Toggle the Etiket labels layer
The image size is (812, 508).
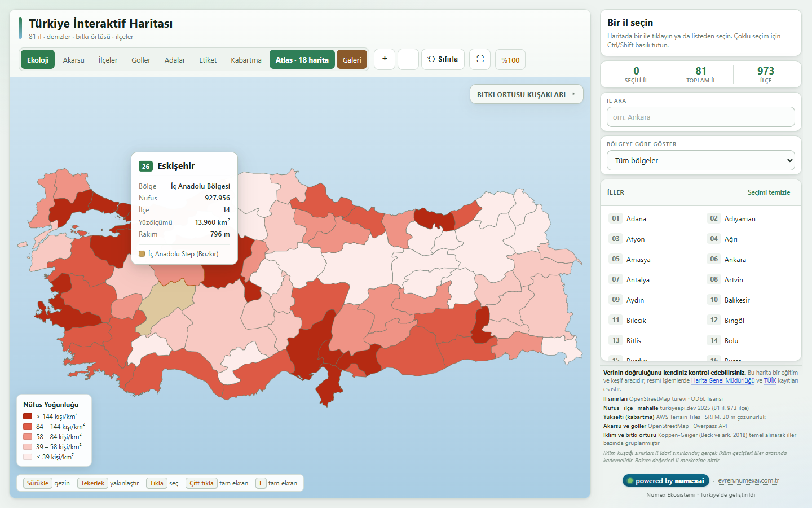pyautogui.click(x=208, y=60)
